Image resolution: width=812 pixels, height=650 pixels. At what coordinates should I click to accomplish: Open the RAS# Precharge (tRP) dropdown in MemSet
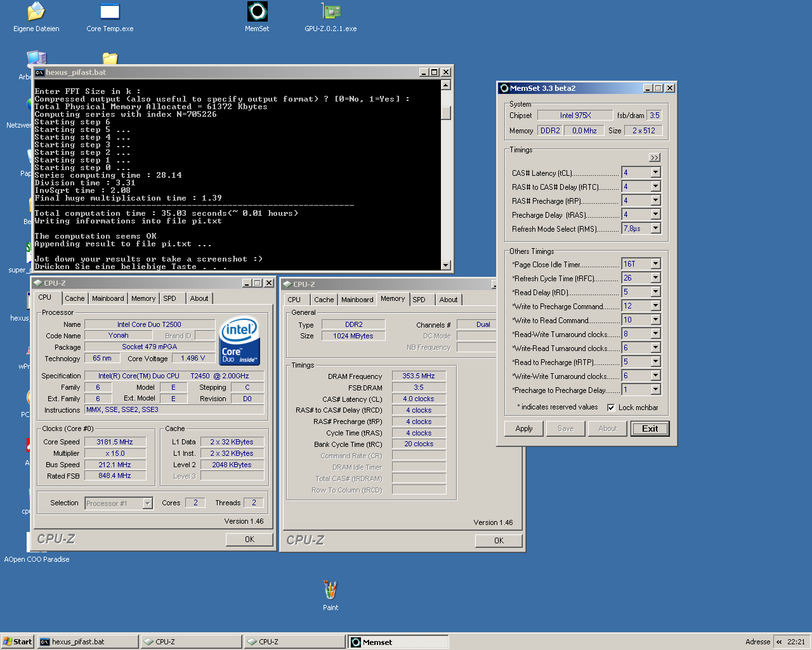tap(655, 201)
